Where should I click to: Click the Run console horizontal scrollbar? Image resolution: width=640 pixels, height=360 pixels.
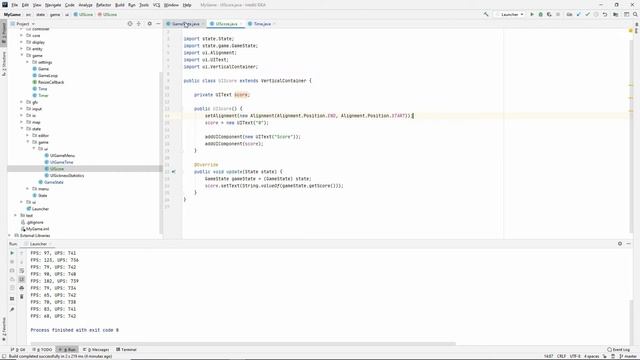click(243, 344)
